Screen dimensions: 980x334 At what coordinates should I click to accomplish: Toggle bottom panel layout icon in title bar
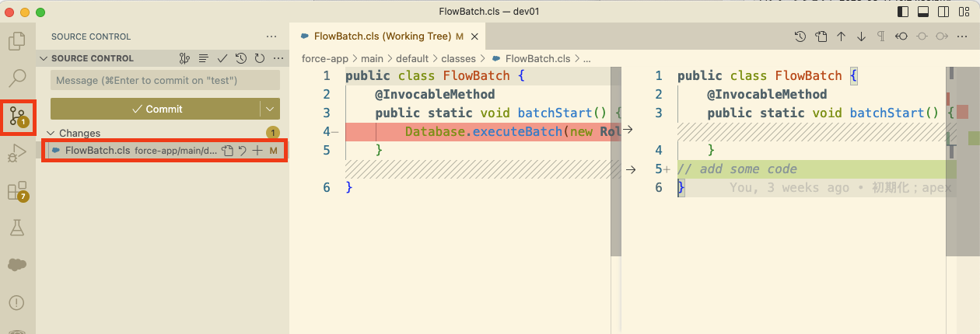pyautogui.click(x=924, y=12)
